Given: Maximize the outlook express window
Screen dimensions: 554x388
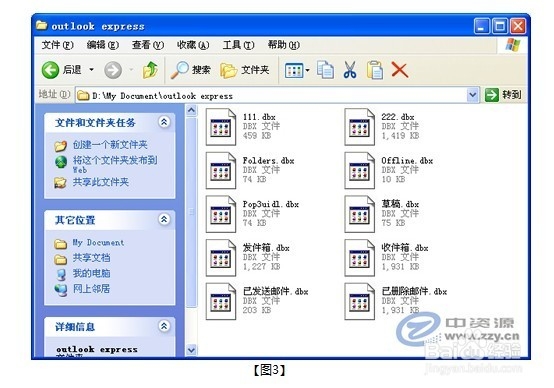Looking at the screenshot, I should [500, 26].
